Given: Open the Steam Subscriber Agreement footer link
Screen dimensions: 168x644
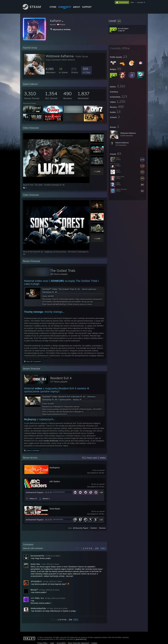Looking at the screenshot, I should tap(78, 643).
